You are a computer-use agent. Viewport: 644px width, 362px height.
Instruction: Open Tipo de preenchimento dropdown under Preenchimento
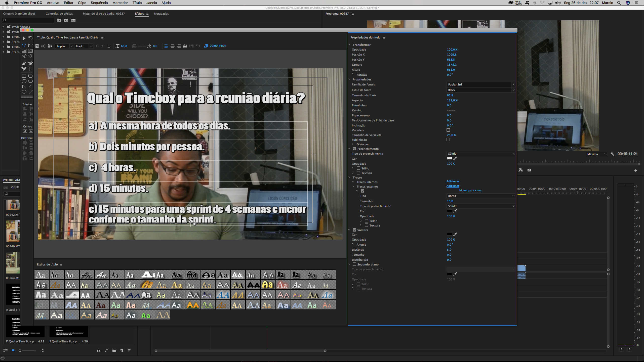(x=481, y=154)
